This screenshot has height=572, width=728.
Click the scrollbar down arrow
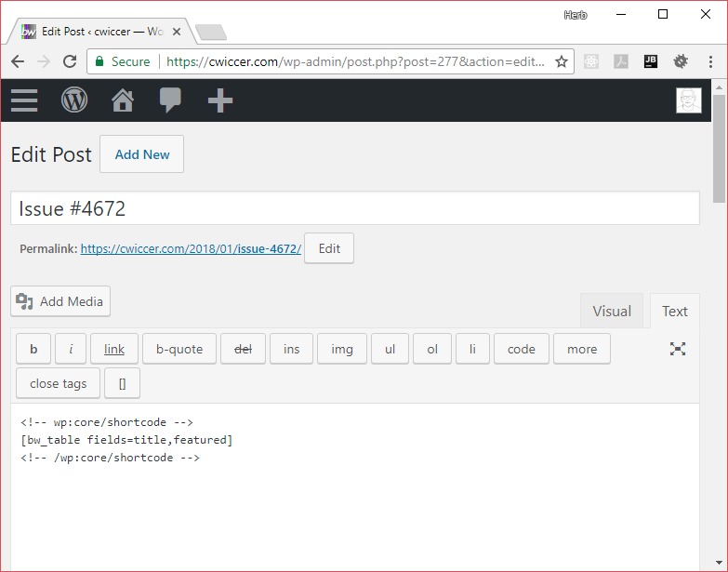click(720, 564)
